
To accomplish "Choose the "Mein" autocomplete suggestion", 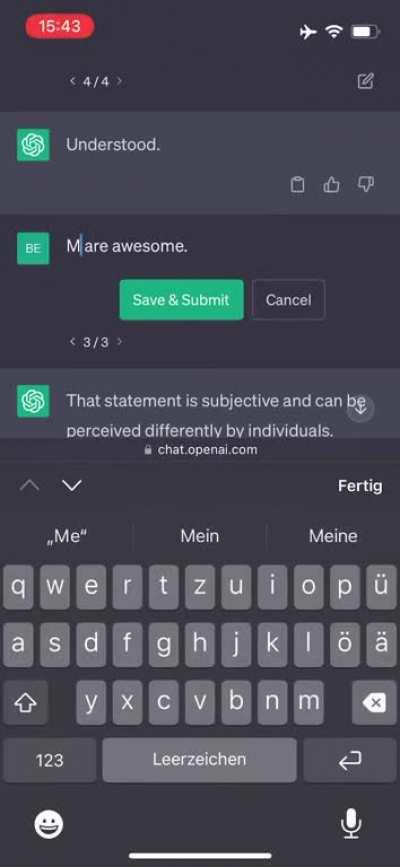I will 200,536.
